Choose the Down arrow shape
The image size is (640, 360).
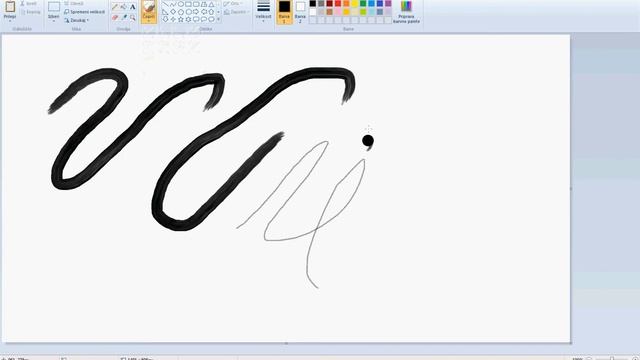click(165, 19)
